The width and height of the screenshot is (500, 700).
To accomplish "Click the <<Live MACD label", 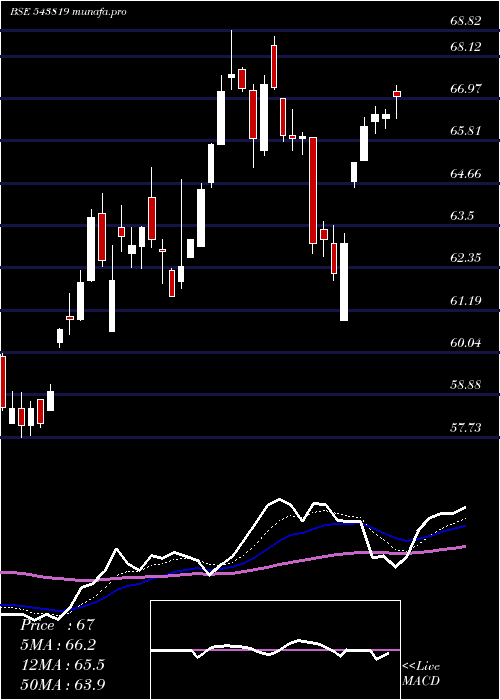I will [421, 674].
